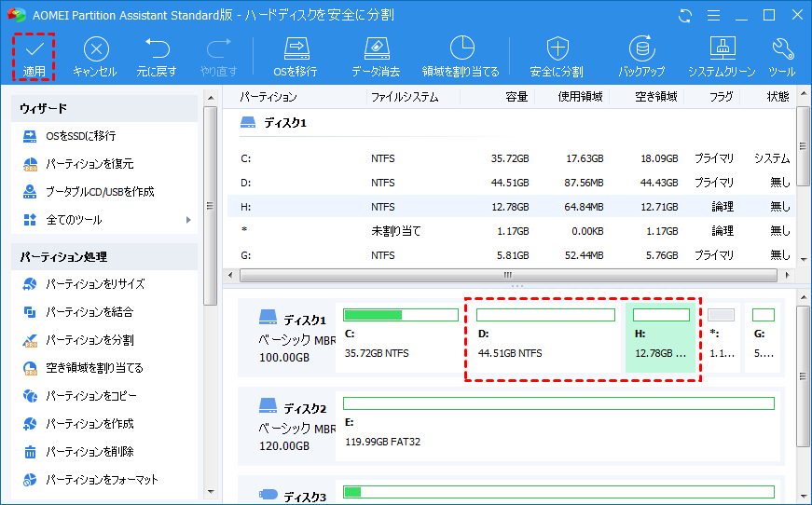Click the ウィザード section header
Image resolution: width=812 pixels, height=505 pixels.
coord(104,108)
